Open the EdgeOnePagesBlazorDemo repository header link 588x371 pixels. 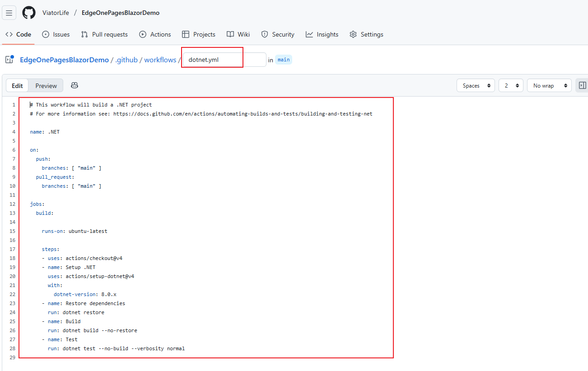pyautogui.click(x=121, y=13)
